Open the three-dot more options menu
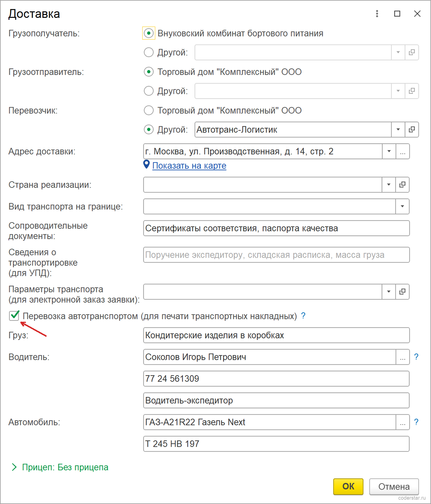Screen dimensions: 431x504 [377, 13]
